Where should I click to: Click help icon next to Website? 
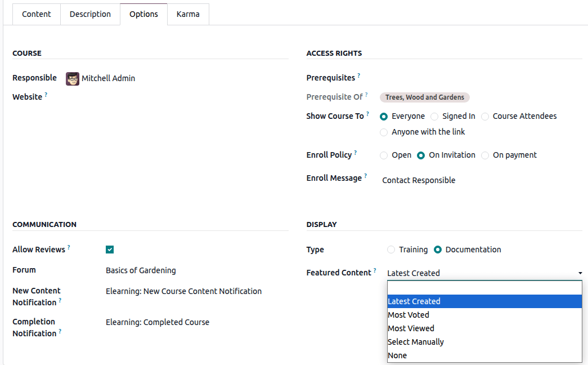(46, 95)
